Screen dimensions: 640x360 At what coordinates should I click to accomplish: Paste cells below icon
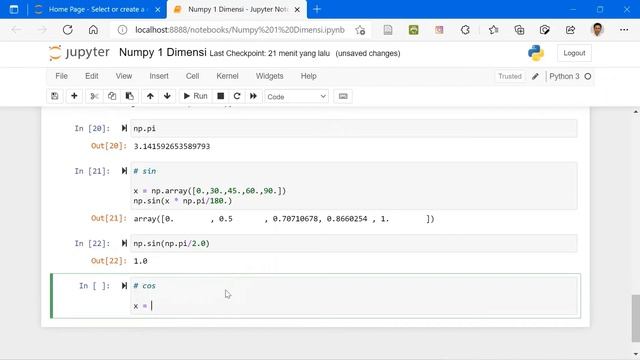tap(129, 96)
